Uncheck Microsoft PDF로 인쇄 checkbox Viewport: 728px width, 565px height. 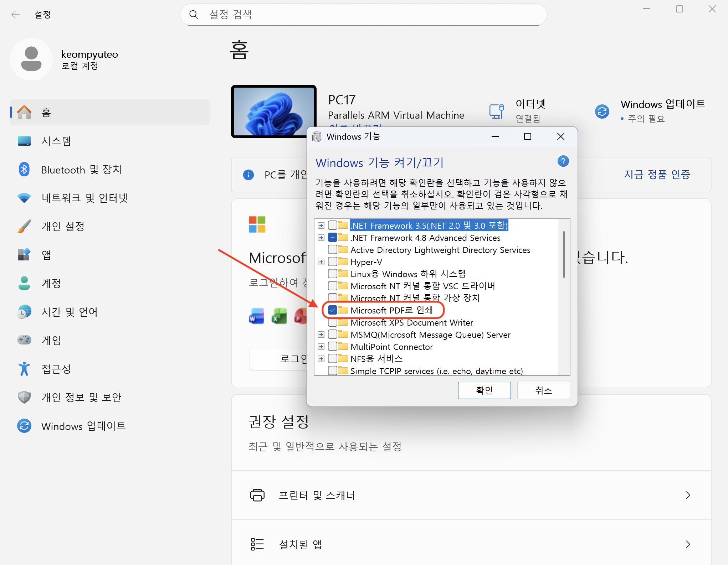click(x=333, y=310)
